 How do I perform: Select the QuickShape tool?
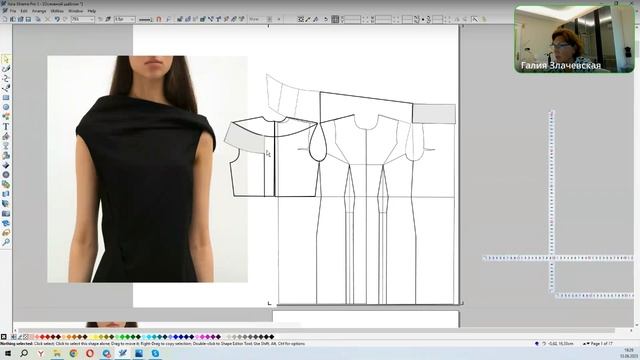[x=6, y=117]
